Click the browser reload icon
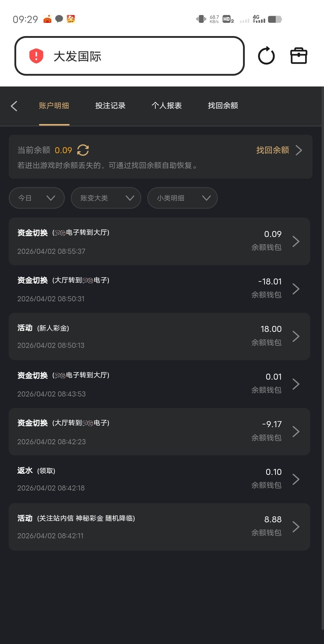Viewport: 324px width, 644px height. pyautogui.click(x=266, y=56)
